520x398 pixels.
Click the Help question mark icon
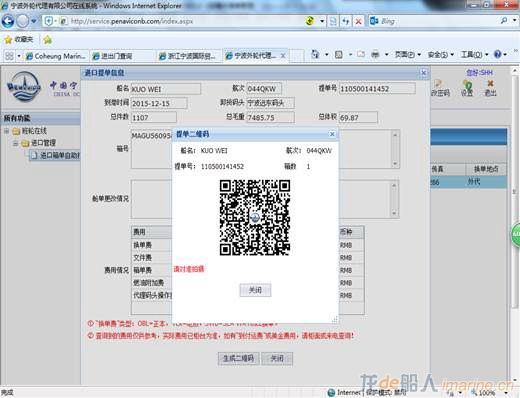[497, 54]
